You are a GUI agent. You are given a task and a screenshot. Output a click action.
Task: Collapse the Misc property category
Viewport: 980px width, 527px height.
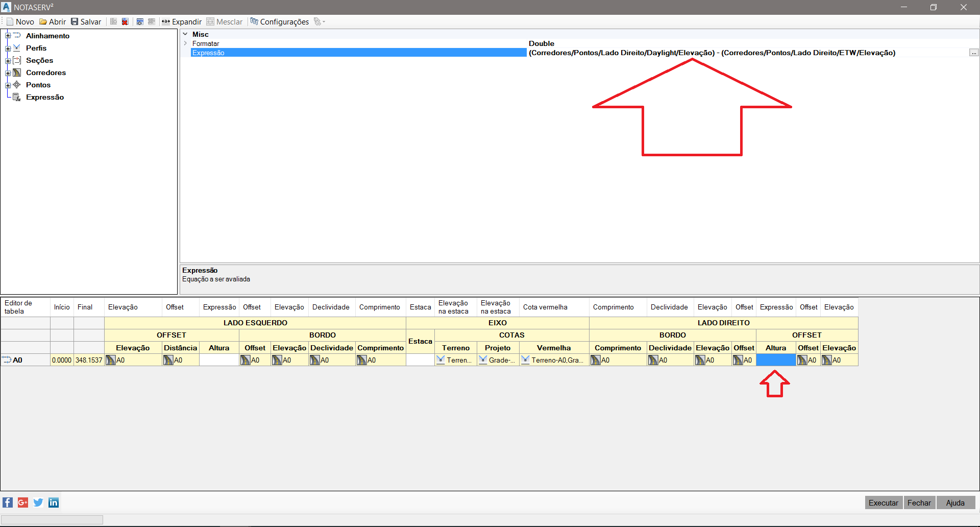point(185,34)
